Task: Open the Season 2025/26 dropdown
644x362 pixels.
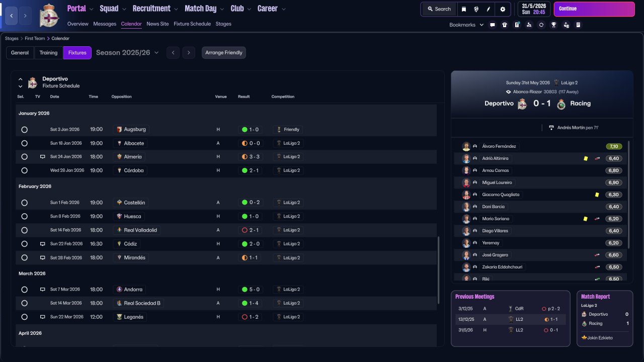Action: (x=127, y=53)
